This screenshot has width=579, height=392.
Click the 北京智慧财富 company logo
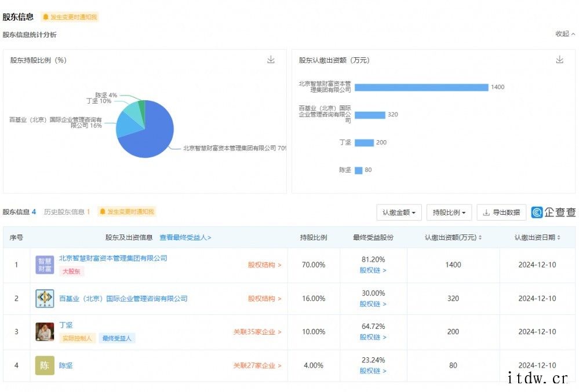coord(45,265)
